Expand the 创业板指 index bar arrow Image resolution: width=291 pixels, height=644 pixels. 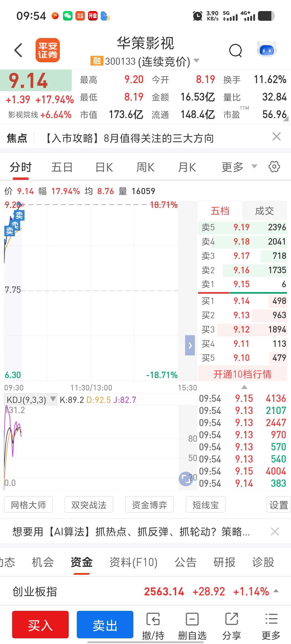pos(276,591)
